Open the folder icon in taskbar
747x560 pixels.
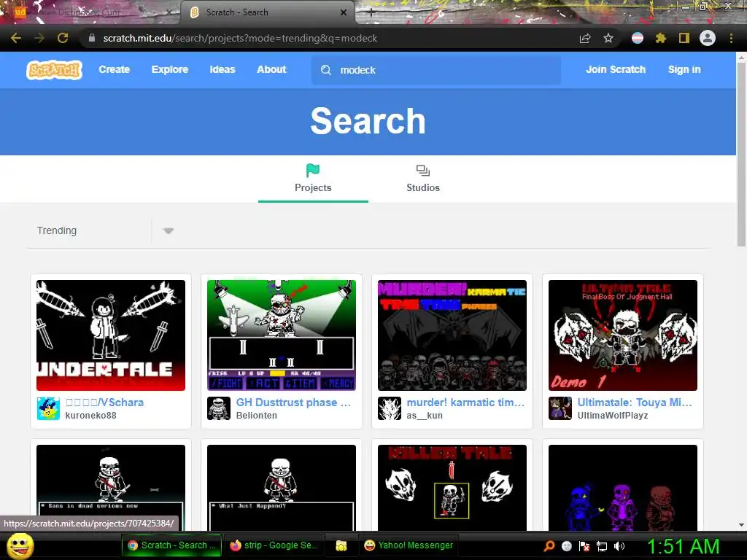tap(341, 545)
